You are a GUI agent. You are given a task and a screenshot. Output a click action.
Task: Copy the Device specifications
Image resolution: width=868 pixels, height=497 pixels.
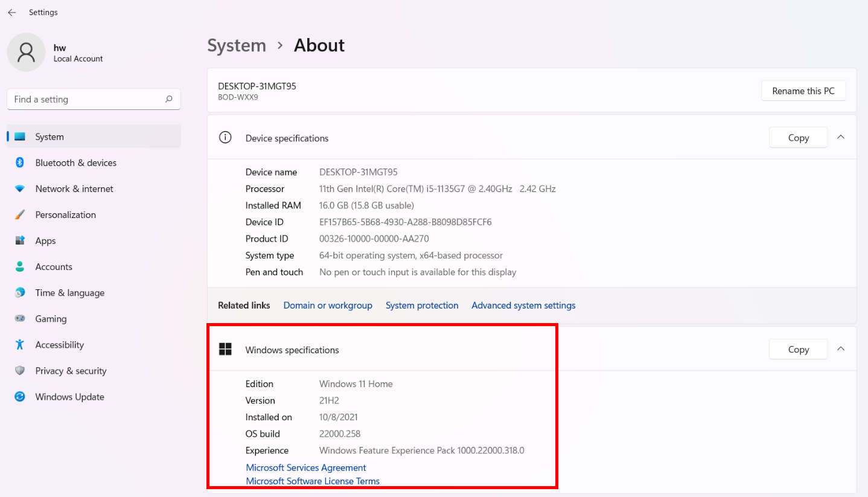pyautogui.click(x=798, y=138)
